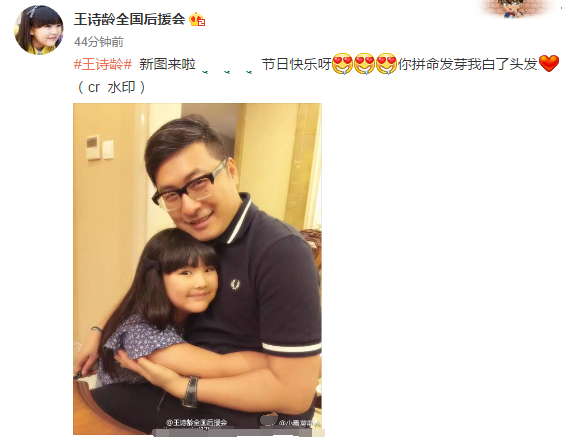Click the cartoon avatar image at top right

515,8
